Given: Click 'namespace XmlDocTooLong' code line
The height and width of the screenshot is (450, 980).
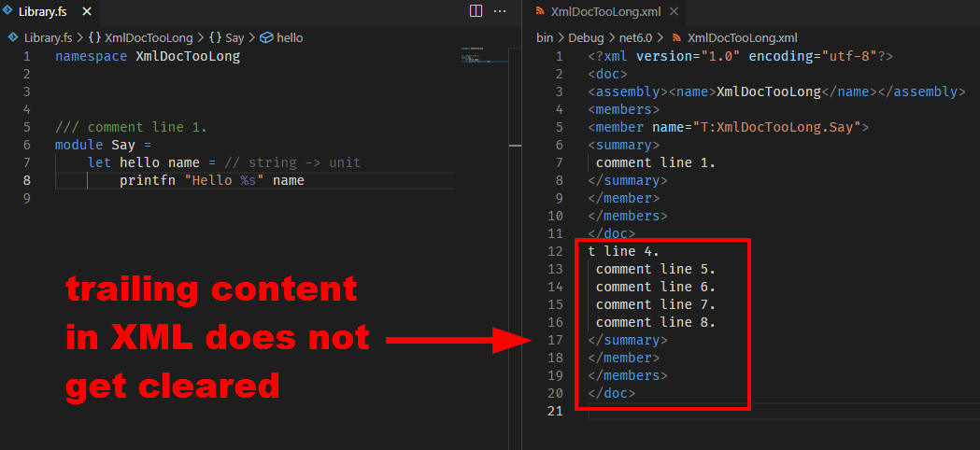Looking at the screenshot, I should (148, 57).
